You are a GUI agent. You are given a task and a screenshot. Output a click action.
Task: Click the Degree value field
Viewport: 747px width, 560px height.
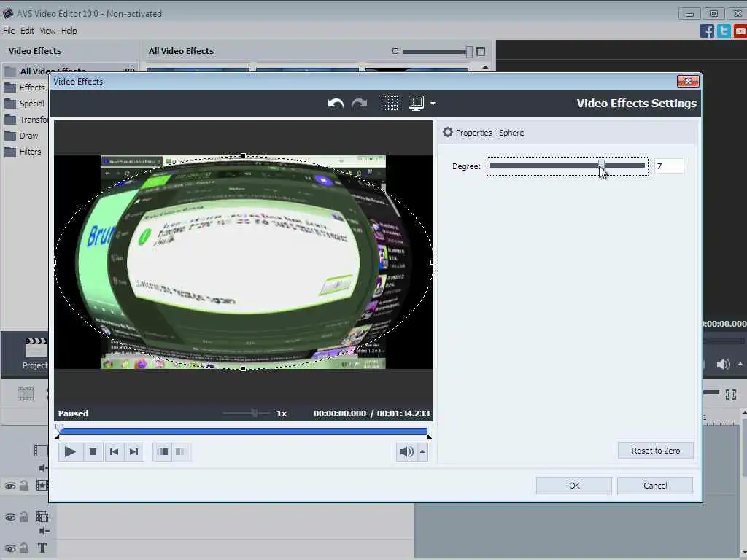(669, 166)
